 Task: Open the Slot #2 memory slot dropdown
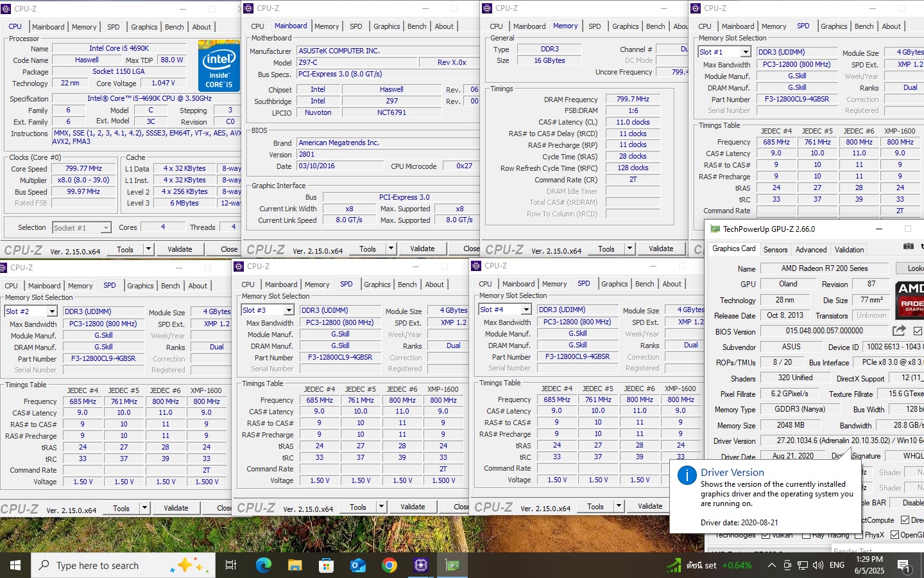52,311
